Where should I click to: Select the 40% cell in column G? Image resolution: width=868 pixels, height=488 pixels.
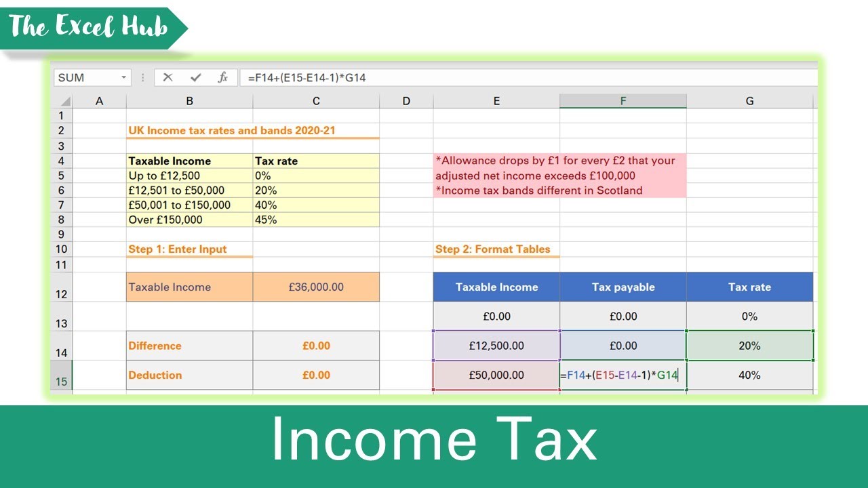tap(749, 375)
